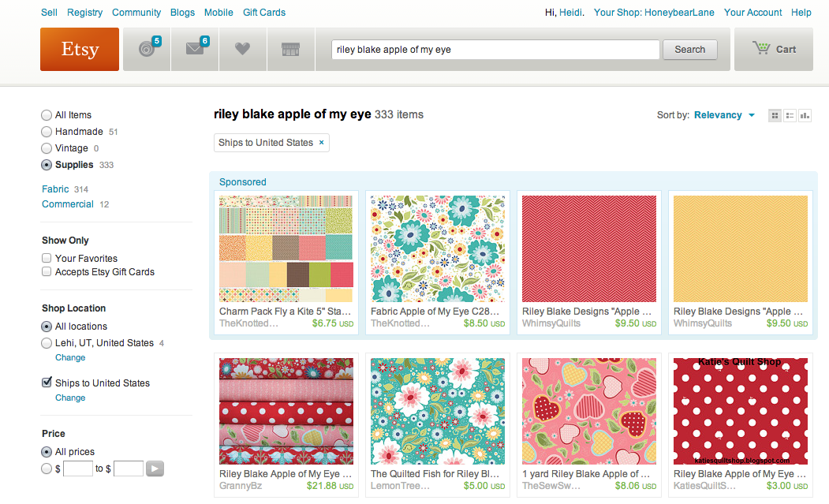Screen dimensions: 829x504
Task: Visit the WhimsyQuilts shop under red chevron
Action: click(x=551, y=323)
